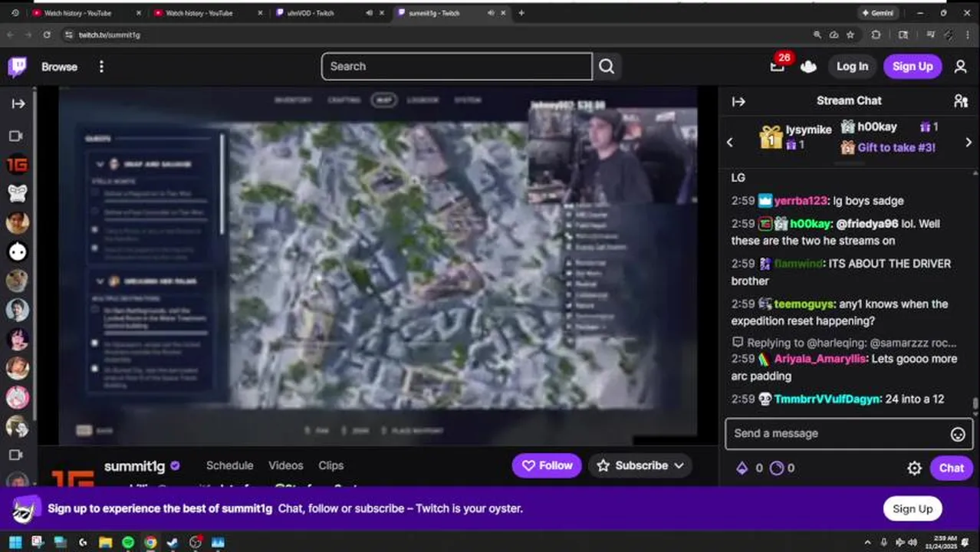980x552 pixels.
Task: Click the white Sign Up banner button
Action: pos(912,508)
